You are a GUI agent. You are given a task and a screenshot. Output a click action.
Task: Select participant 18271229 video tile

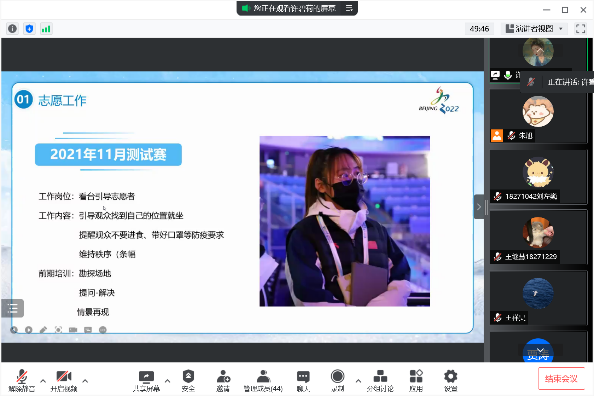(x=538, y=238)
